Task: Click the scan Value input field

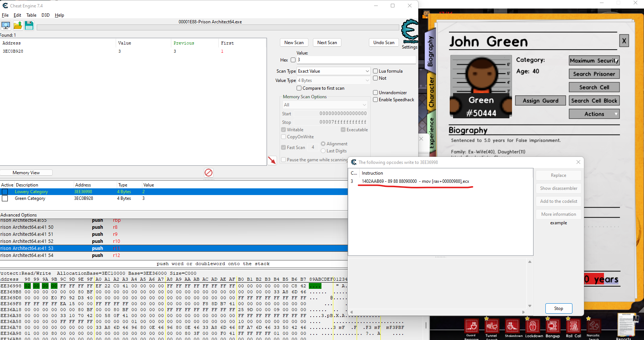Action: [x=356, y=60]
